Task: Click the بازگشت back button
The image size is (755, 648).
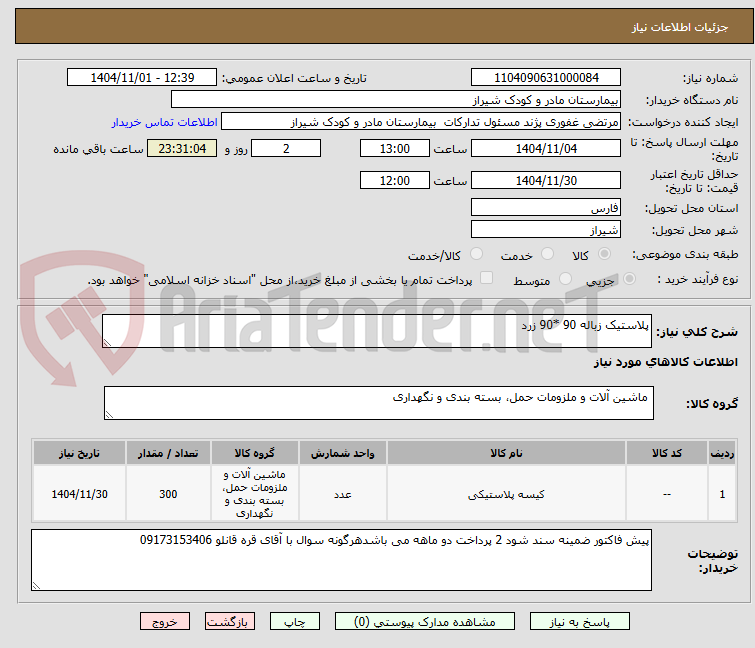Action: (x=230, y=622)
